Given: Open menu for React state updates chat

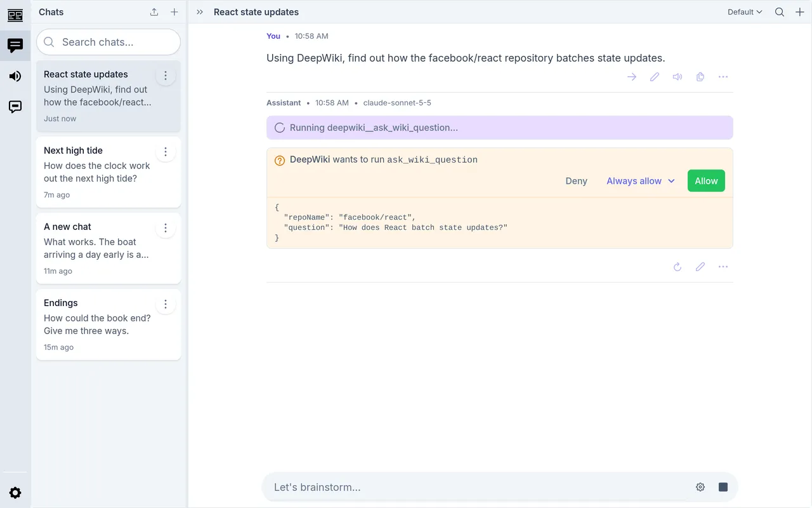Looking at the screenshot, I should (166, 76).
